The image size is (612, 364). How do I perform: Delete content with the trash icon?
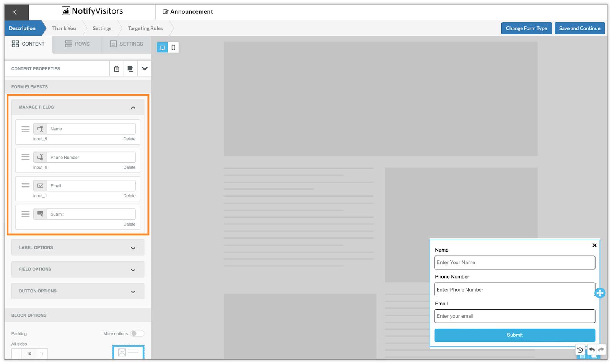pos(117,69)
